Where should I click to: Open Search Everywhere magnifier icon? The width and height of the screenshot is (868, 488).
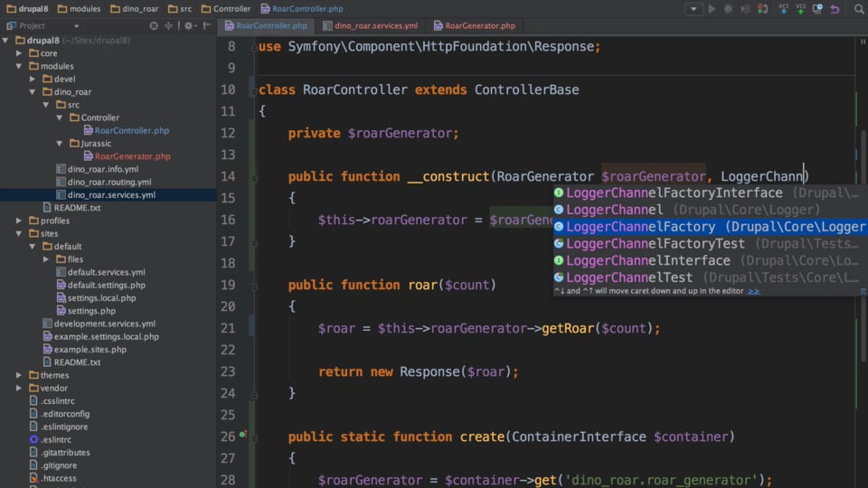click(x=859, y=9)
